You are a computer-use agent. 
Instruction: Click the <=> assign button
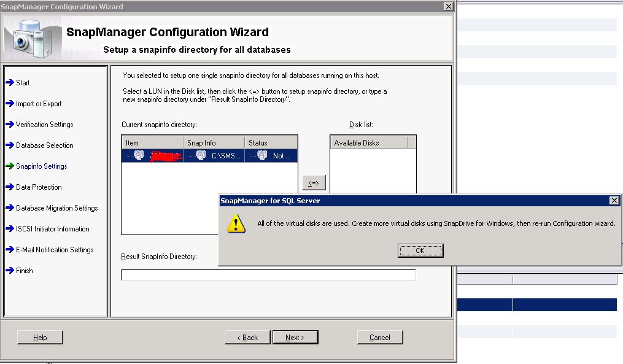pyautogui.click(x=314, y=183)
